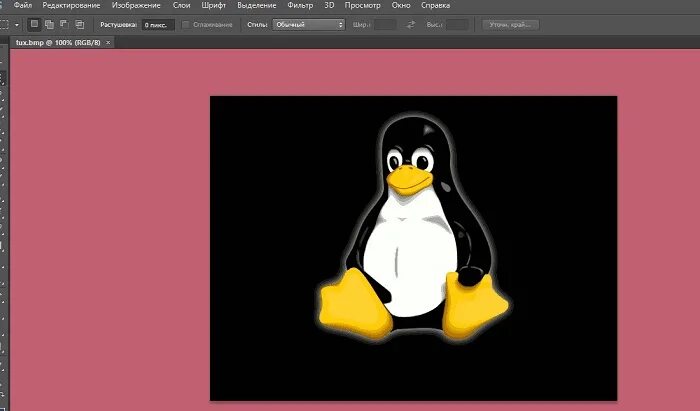700x411 pixels.
Task: Open the Просмотр menu
Action: (362, 6)
